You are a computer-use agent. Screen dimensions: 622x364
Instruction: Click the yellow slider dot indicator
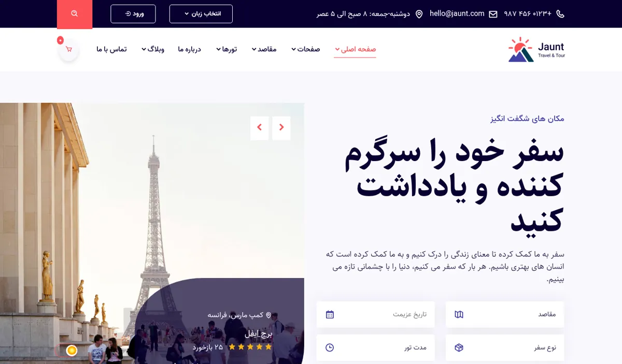click(72, 351)
